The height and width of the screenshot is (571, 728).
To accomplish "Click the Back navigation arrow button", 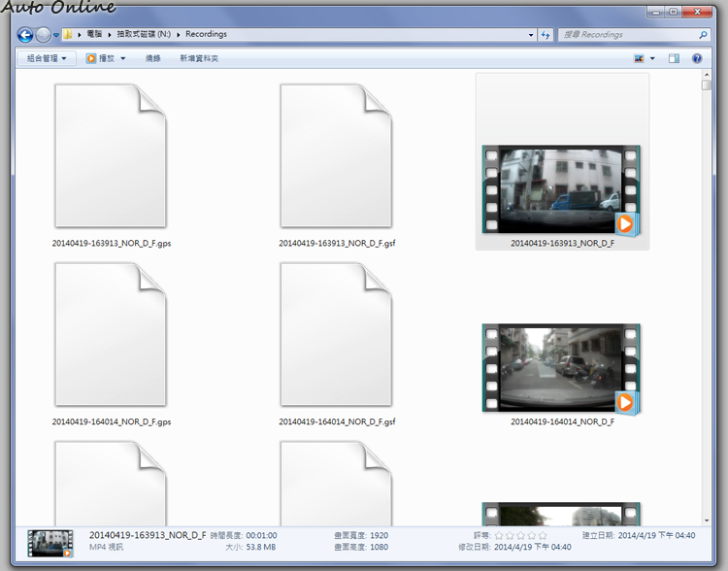I will pos(26,35).
